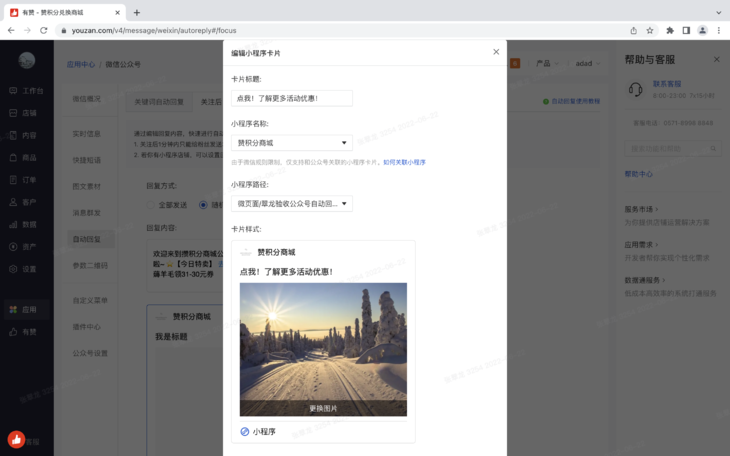Image resolution: width=730 pixels, height=456 pixels.
Task: Click the 卡片标题 text input field
Action: (x=291, y=98)
